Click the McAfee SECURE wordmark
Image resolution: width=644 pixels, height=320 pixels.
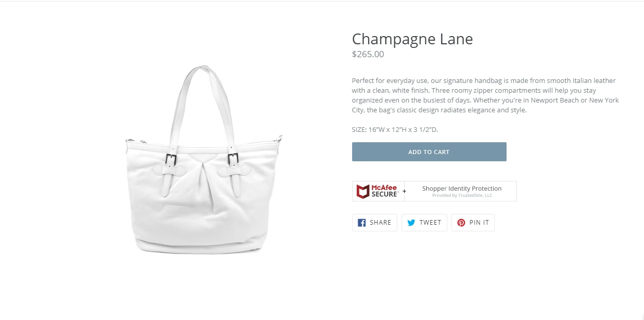[385, 191]
